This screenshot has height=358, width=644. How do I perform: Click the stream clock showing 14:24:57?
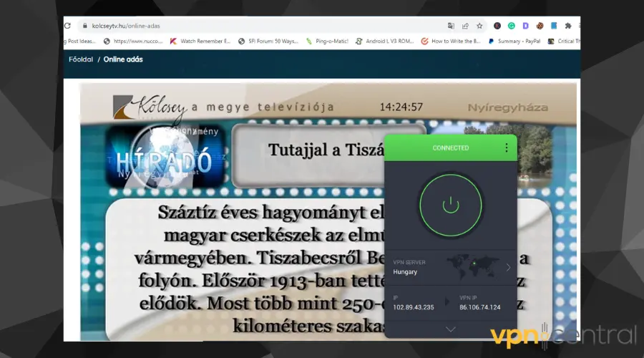[x=401, y=107]
